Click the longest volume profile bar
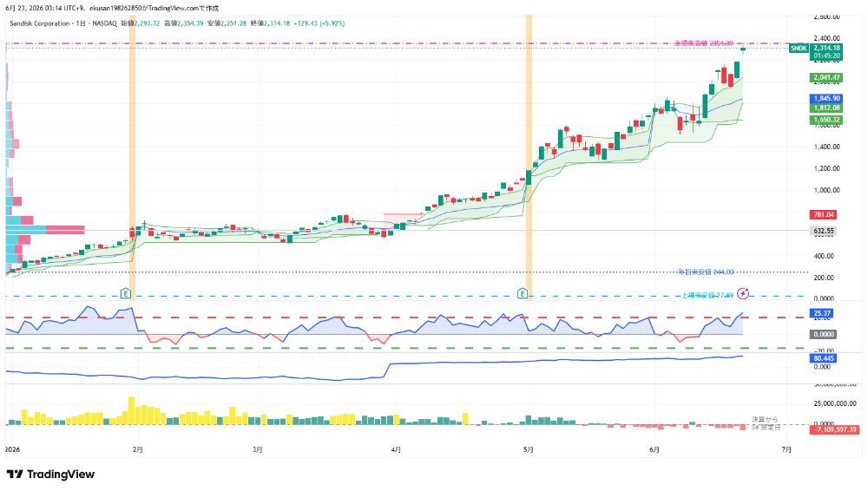868x491 pixels. tap(45, 230)
